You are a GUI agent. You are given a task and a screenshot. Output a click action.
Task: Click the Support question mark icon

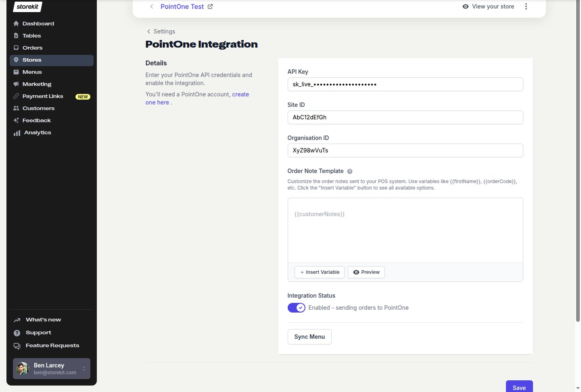coord(17,333)
